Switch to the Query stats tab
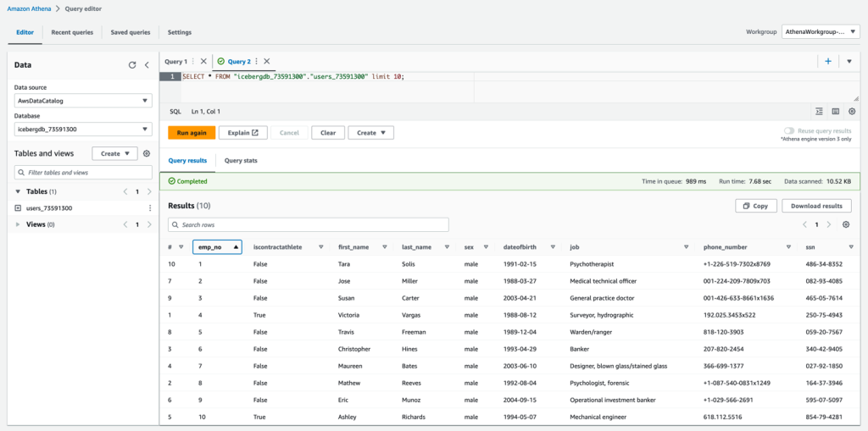This screenshot has width=868, height=431. coord(239,160)
